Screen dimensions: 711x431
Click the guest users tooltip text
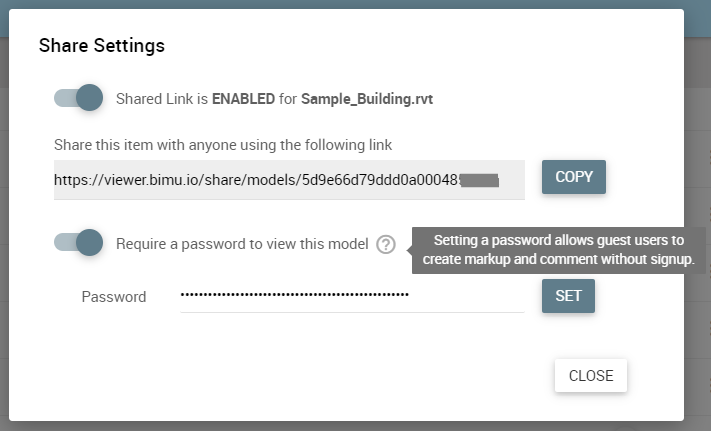pos(559,250)
